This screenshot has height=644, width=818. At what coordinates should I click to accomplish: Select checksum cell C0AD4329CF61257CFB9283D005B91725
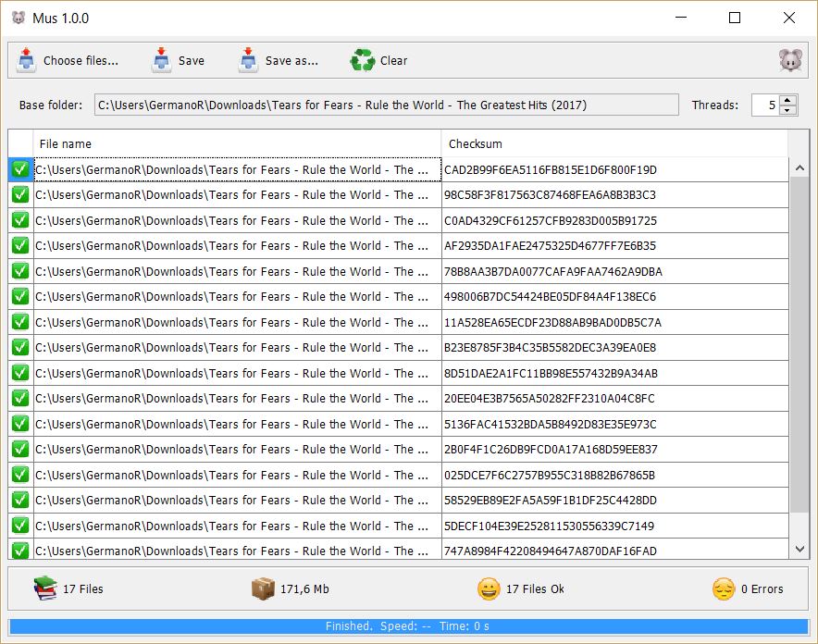(x=614, y=220)
